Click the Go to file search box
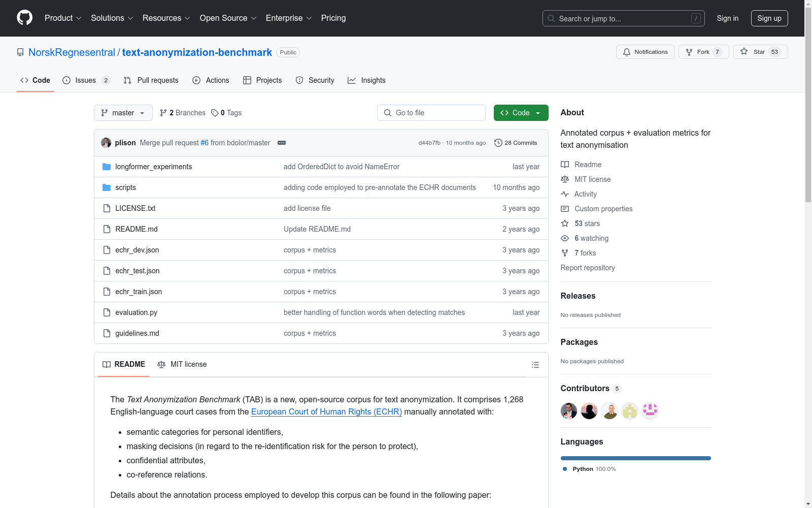The width and height of the screenshot is (812, 508). click(431, 113)
